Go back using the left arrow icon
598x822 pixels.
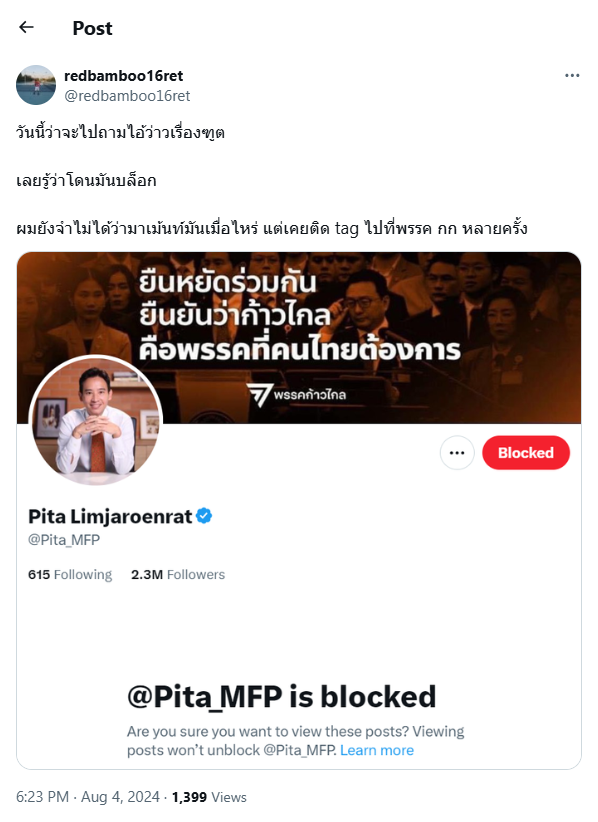click(26, 27)
